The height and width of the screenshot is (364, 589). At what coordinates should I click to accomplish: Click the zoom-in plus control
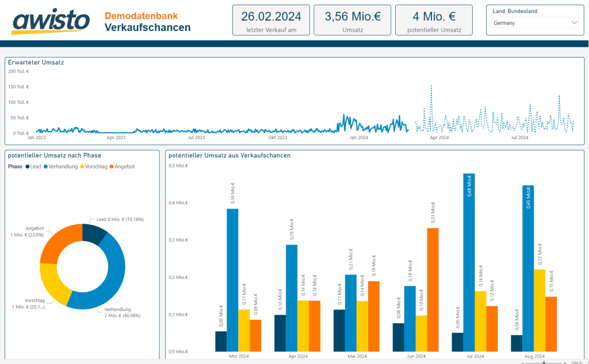pyautogui.click(x=565, y=362)
